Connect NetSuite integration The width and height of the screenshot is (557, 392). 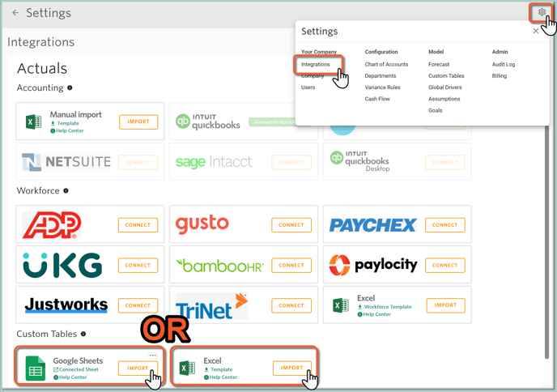coord(138,163)
